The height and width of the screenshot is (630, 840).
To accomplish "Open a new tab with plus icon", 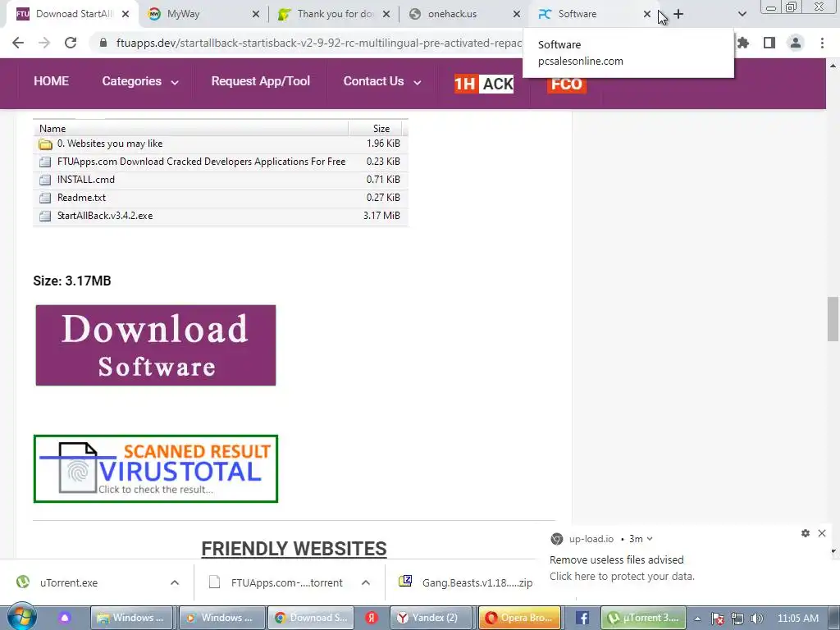I will click(678, 14).
